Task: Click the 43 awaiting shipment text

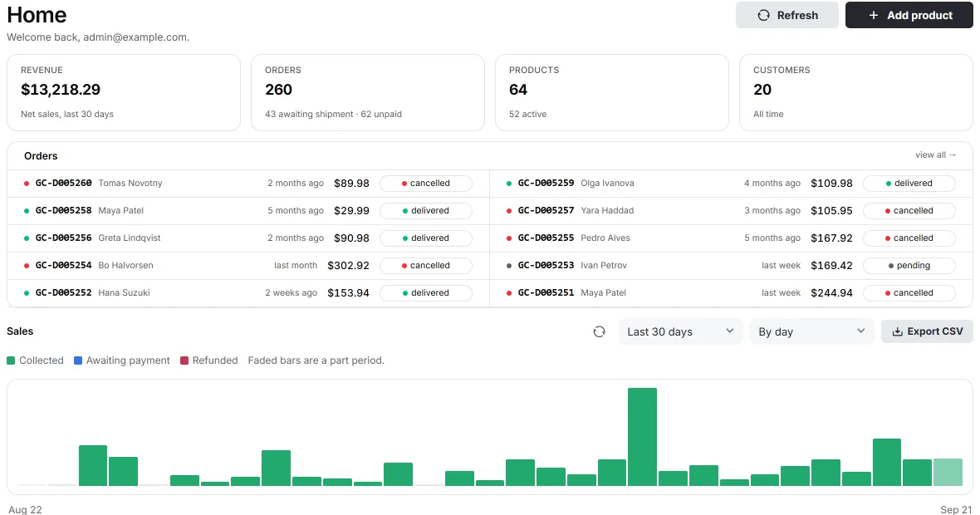Action: tap(309, 114)
